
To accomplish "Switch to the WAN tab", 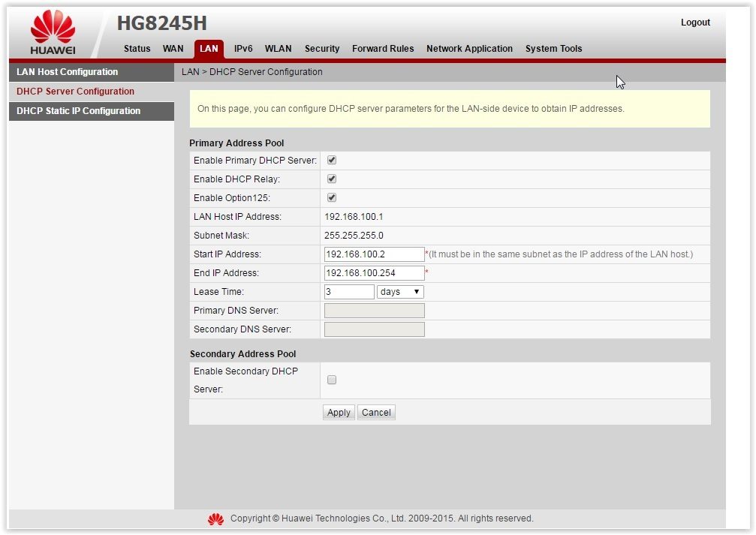I will coord(173,49).
